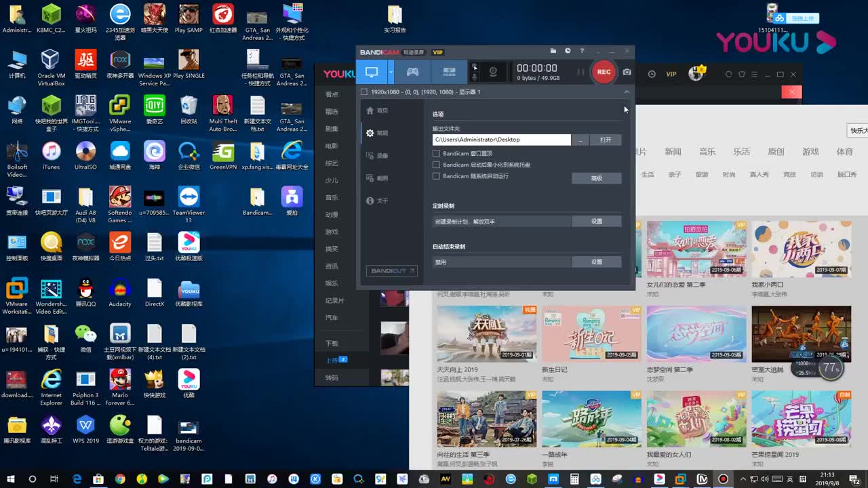This screenshot has width=868, height=488.
Task: Open the WPS 2019 desktop icon
Action: pos(85,429)
